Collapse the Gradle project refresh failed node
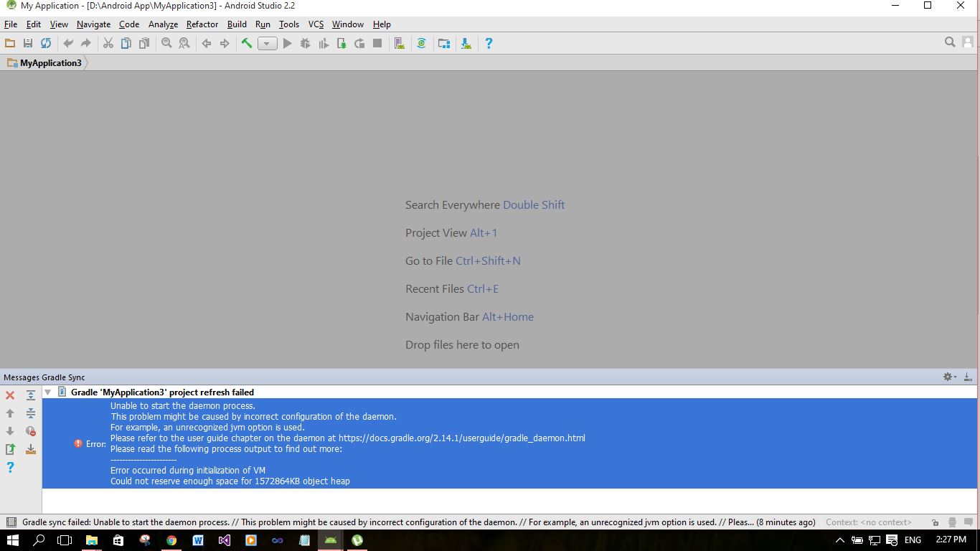This screenshot has height=551, width=980. click(x=48, y=392)
